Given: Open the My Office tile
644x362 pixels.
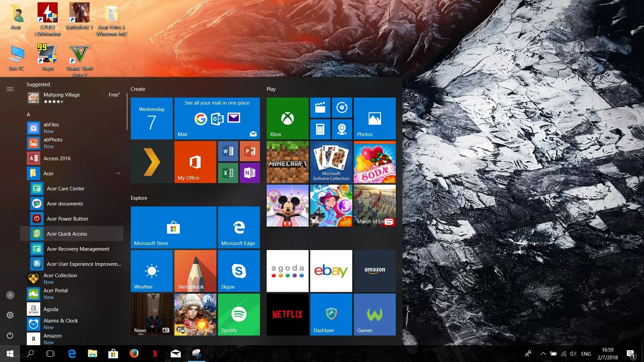Looking at the screenshot, I should [x=195, y=162].
